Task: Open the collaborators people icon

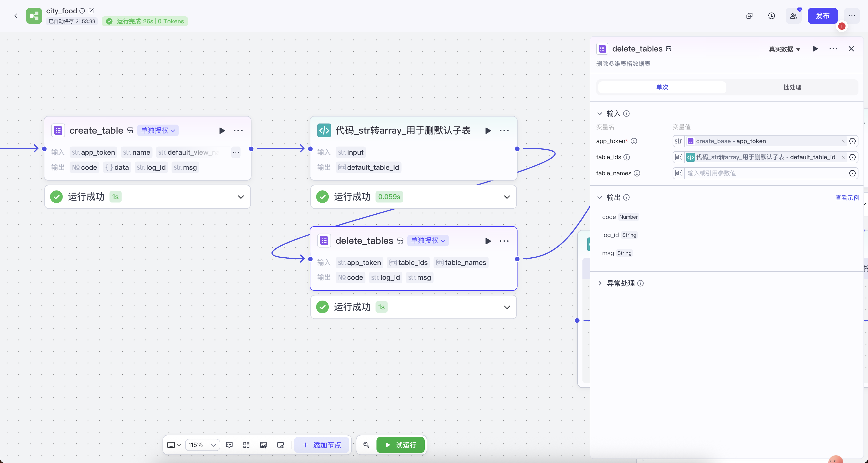Action: (x=794, y=16)
